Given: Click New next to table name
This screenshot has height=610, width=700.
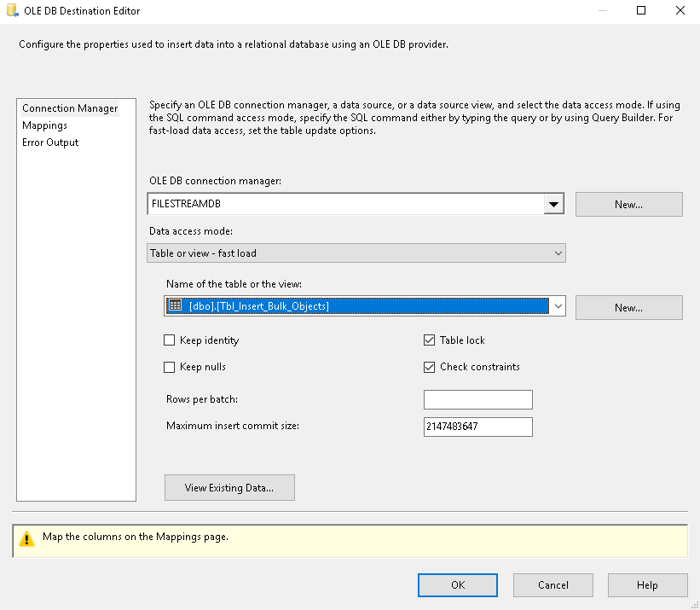Looking at the screenshot, I should (628, 307).
